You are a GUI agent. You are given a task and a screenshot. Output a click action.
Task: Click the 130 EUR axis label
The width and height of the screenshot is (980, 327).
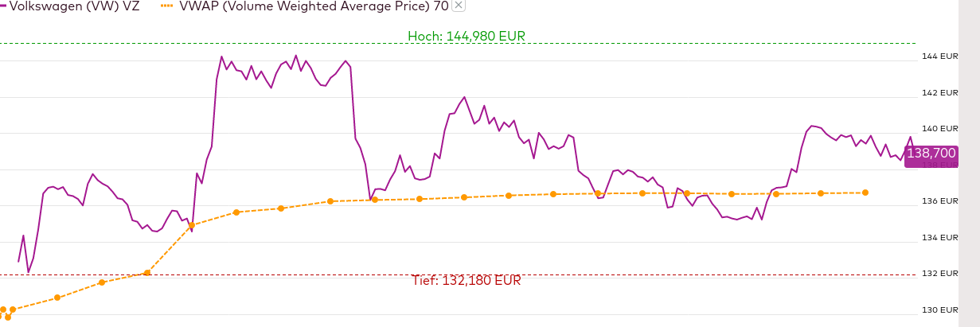click(x=939, y=310)
